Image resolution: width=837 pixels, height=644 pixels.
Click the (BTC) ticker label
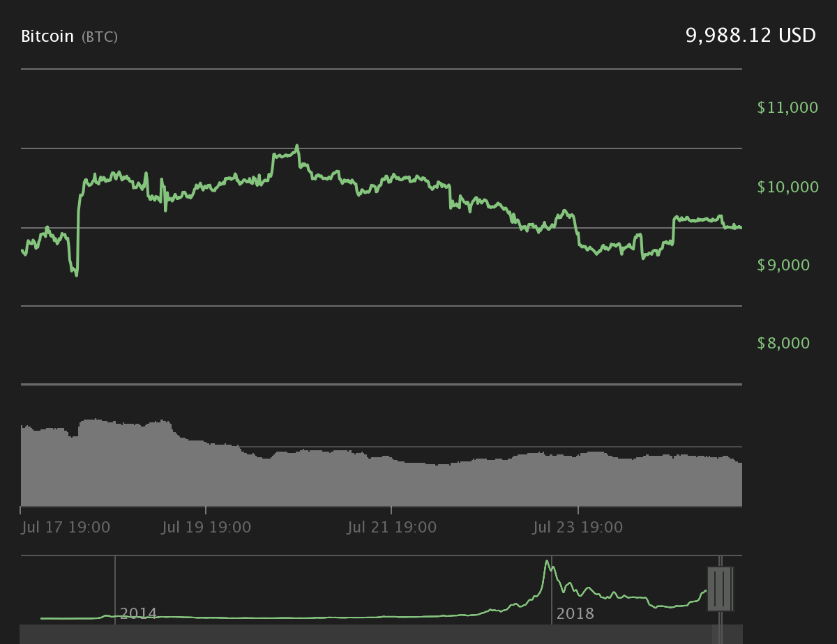tap(100, 37)
